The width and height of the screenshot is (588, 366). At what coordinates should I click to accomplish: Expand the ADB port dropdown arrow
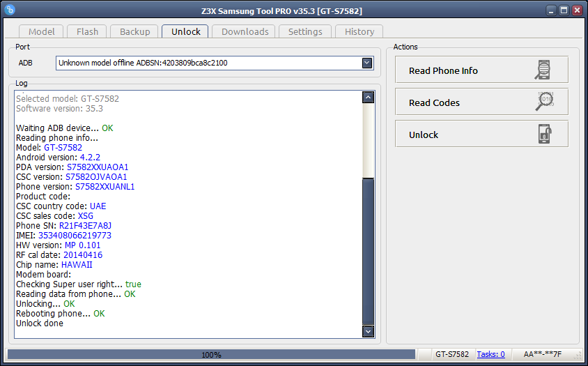coord(367,63)
